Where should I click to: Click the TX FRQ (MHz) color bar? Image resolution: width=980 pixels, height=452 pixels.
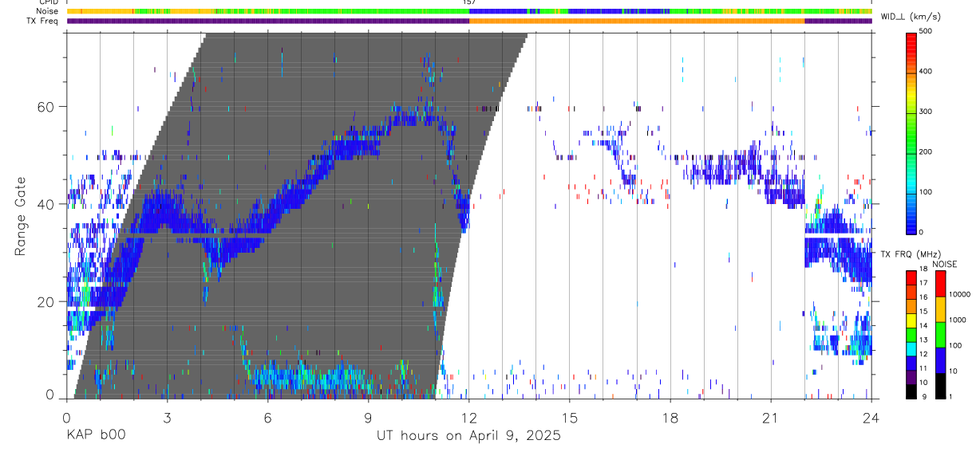tap(911, 335)
